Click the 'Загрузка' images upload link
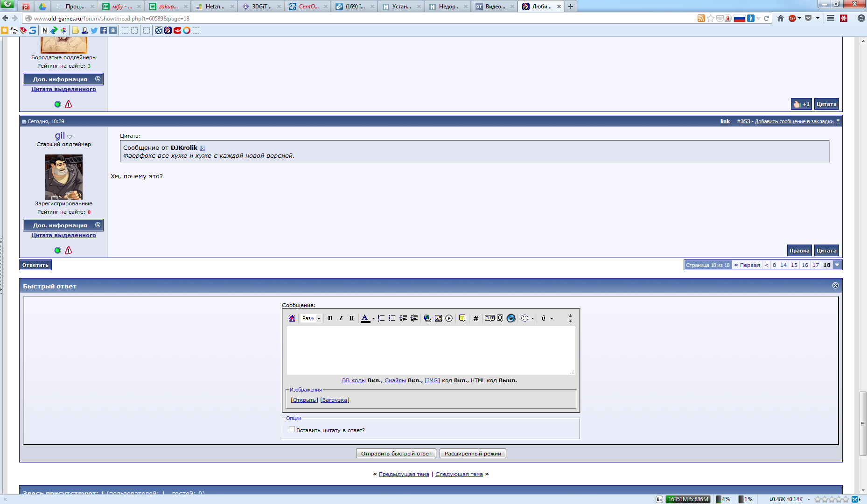Viewport: 867px width, 504px height. pyautogui.click(x=335, y=400)
